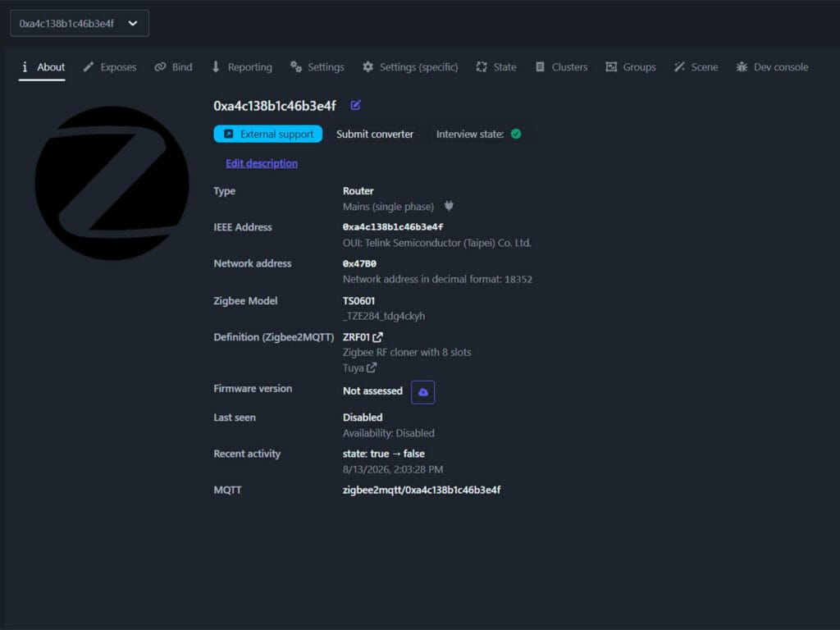Image resolution: width=840 pixels, height=630 pixels.
Task: Click the OUI Telink Semiconductor text
Action: 437,243
